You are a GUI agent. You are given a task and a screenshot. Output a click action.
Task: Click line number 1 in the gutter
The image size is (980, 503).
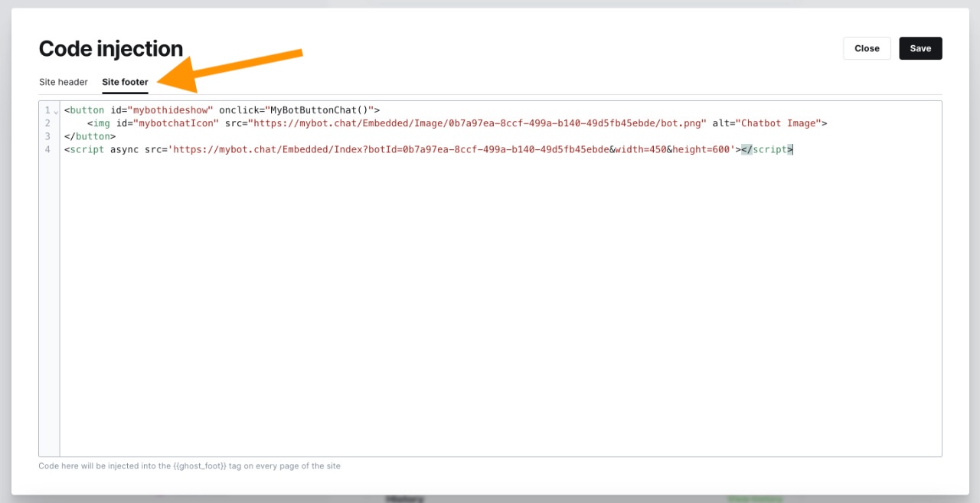[x=47, y=110]
